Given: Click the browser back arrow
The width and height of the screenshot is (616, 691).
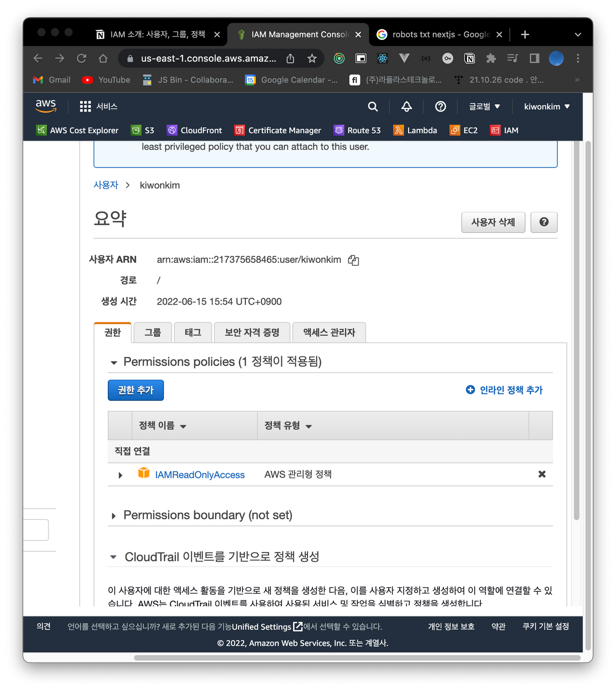Looking at the screenshot, I should [x=38, y=58].
